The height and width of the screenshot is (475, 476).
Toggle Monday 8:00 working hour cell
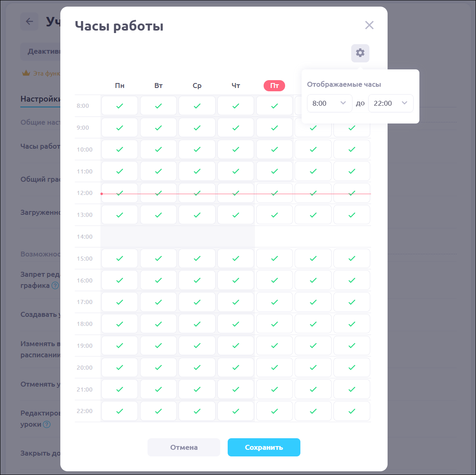[119, 106]
